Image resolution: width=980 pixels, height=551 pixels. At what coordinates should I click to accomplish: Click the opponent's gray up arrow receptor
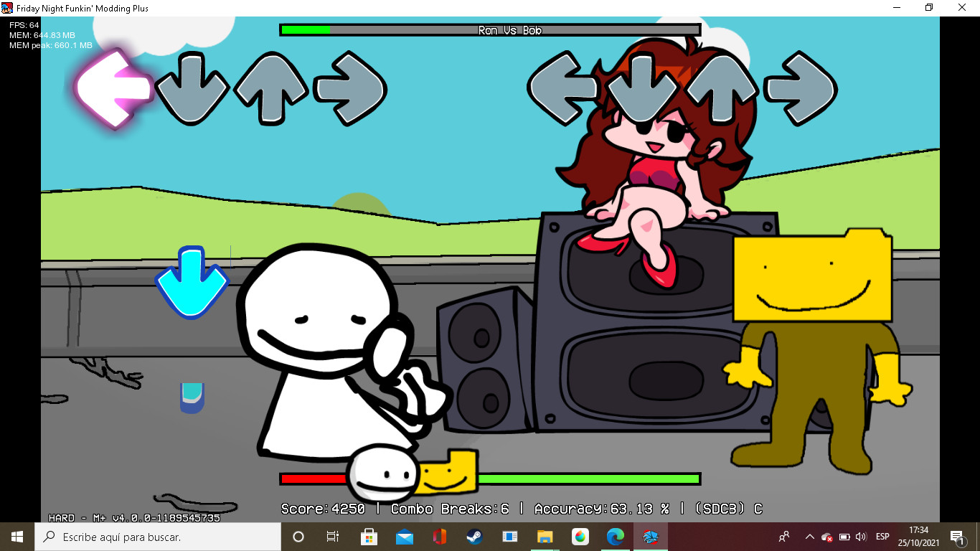pos(271,88)
